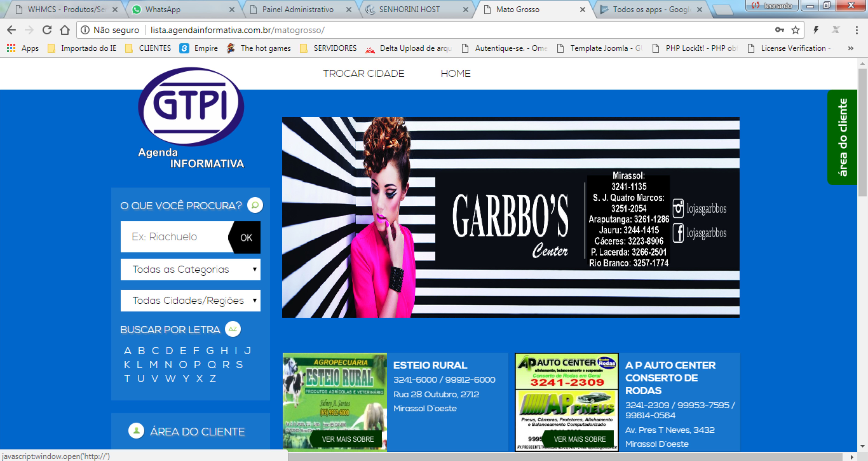The height and width of the screenshot is (461, 868).
Task: Bookmark this page with the star icon
Action: pos(796,30)
